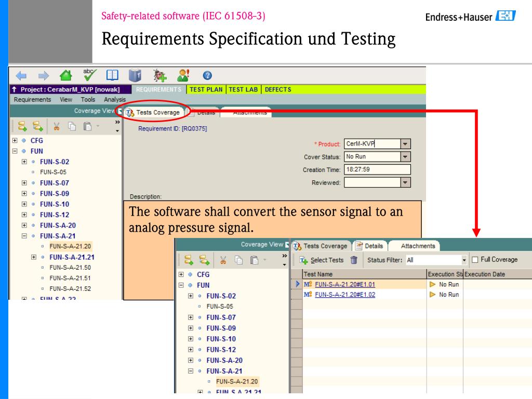Switch to TEST PLAN module tab
Viewport: 532px width, 399px height.
206,89
